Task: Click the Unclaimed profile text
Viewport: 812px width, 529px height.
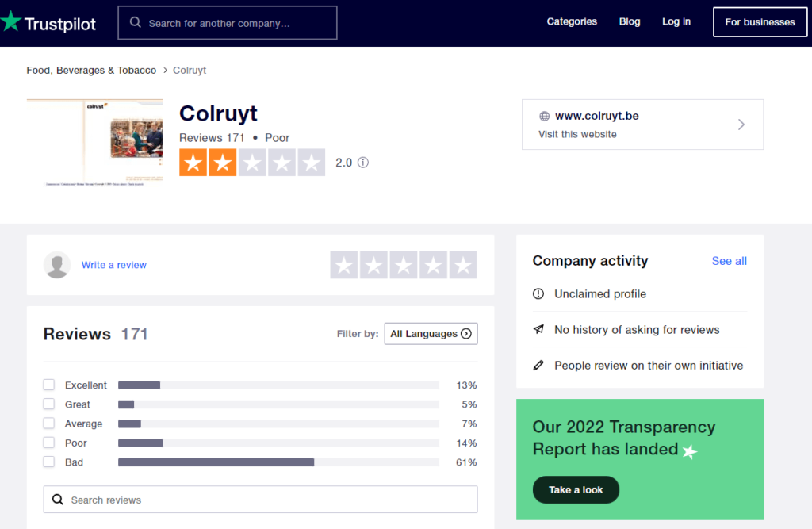Action: click(x=600, y=293)
